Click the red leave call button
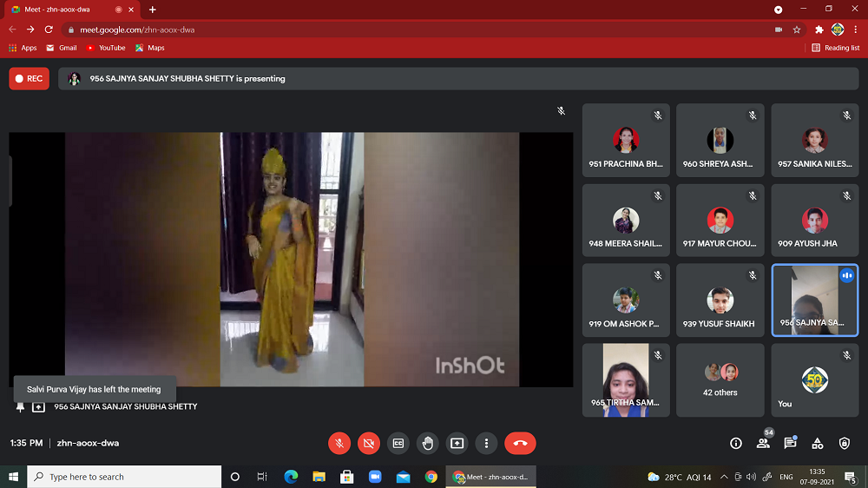Screen dimensions: 868x488 [520, 443]
